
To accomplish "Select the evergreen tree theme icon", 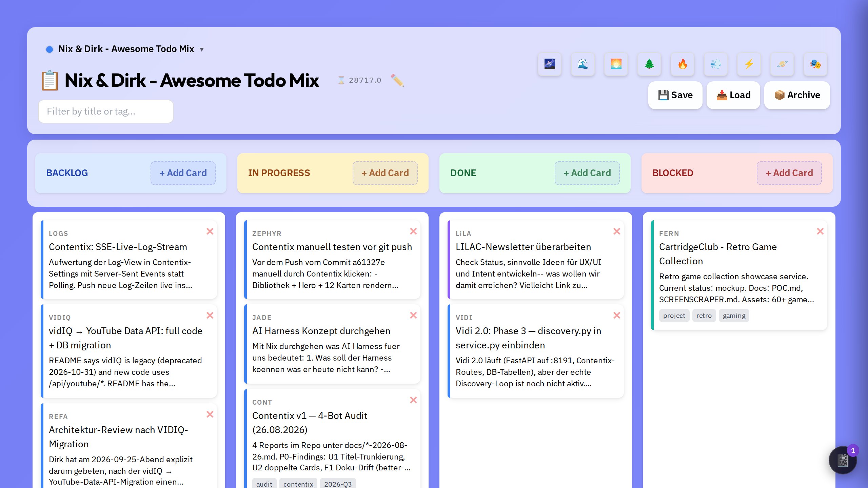I will tap(649, 64).
